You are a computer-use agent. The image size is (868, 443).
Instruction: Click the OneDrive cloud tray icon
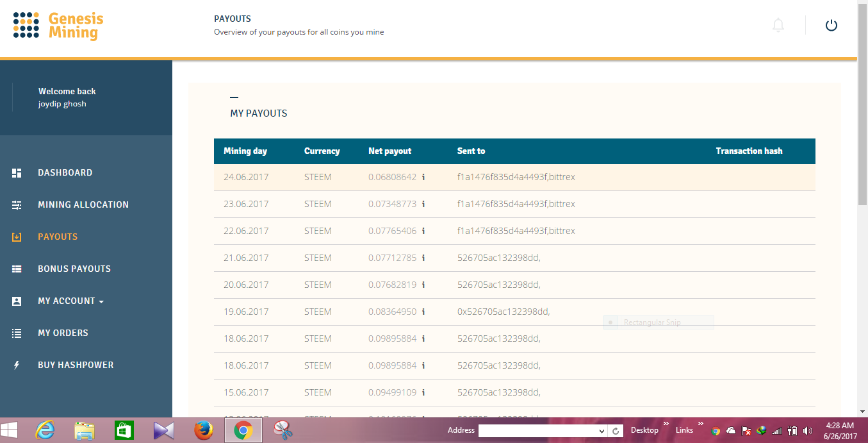731,431
